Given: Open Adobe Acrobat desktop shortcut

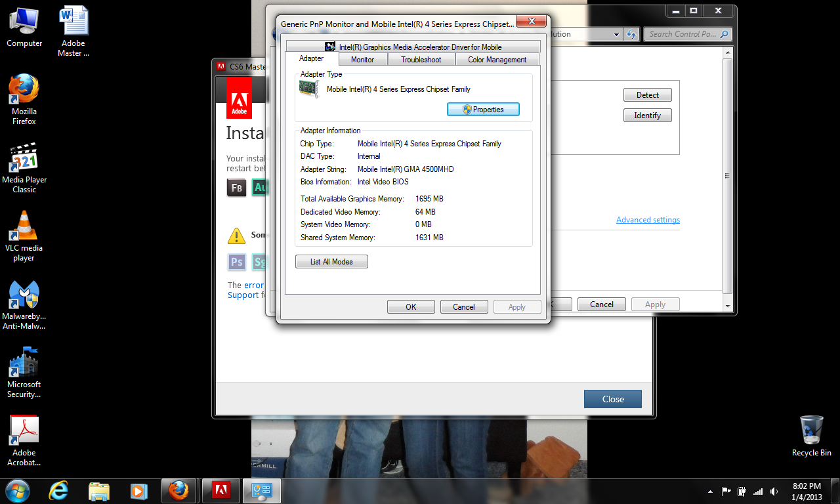Looking at the screenshot, I should (24, 441).
